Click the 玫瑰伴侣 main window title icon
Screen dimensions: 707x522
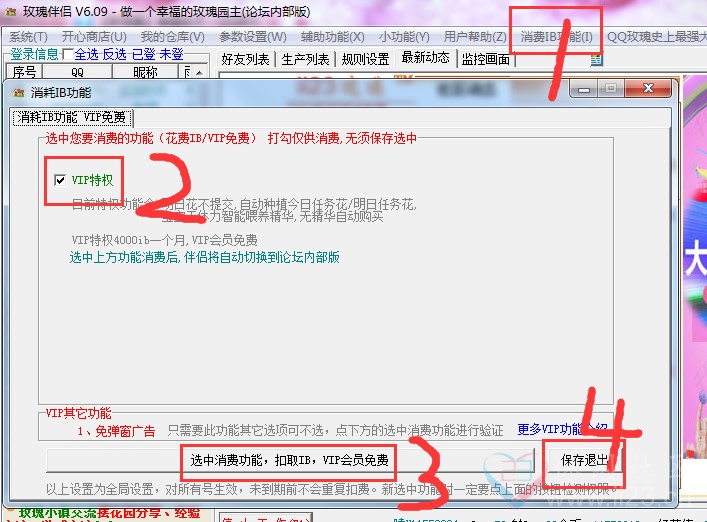click(10, 12)
